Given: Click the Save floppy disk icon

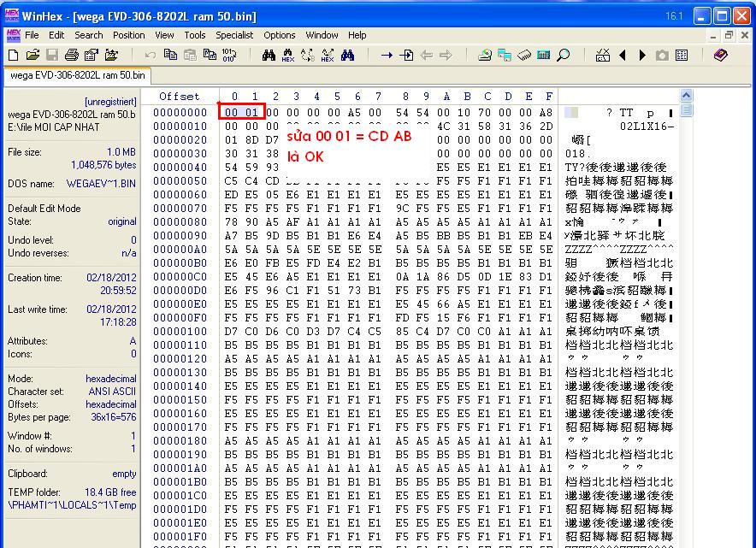Looking at the screenshot, I should [x=52, y=56].
